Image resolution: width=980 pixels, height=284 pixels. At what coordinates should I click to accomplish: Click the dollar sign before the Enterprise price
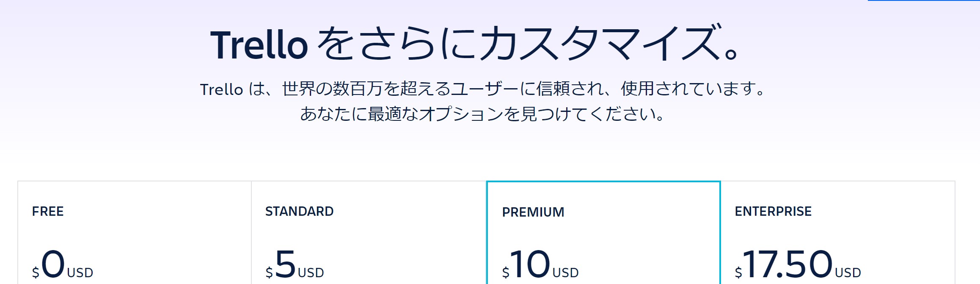click(x=738, y=273)
